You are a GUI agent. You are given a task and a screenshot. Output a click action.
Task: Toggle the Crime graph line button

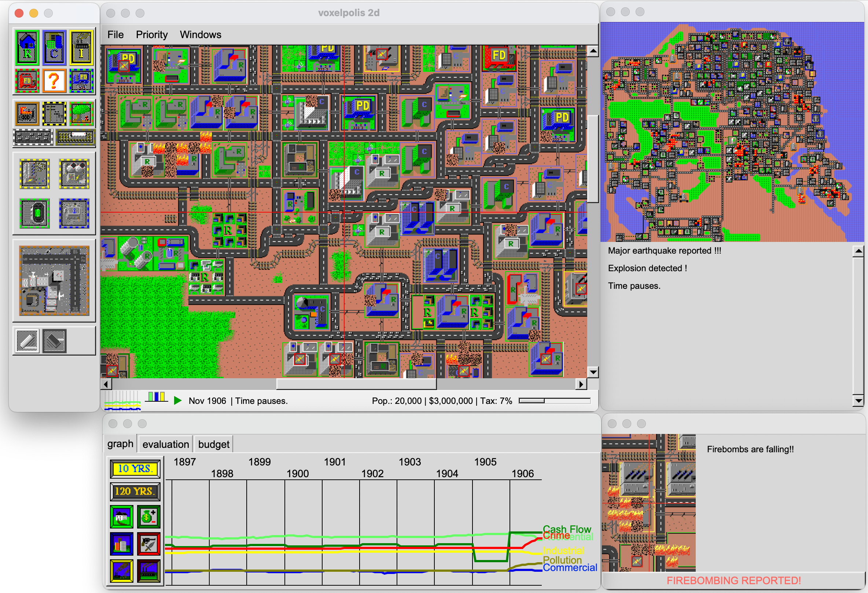tap(148, 544)
